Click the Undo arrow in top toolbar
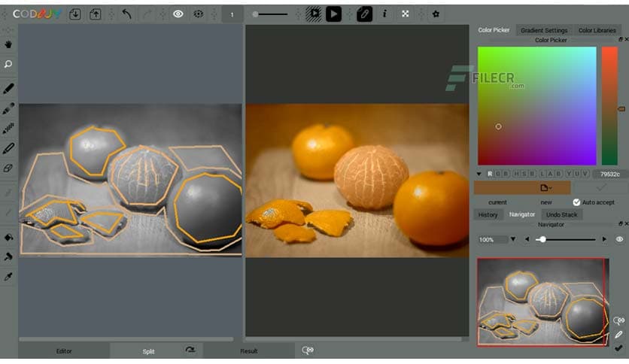Image resolution: width=629 pixels, height=364 pixels. tap(126, 14)
